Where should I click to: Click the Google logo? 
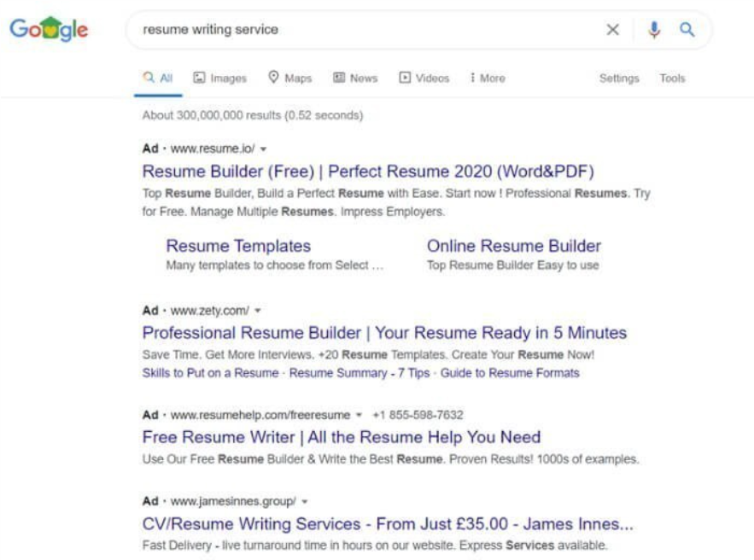[49, 30]
